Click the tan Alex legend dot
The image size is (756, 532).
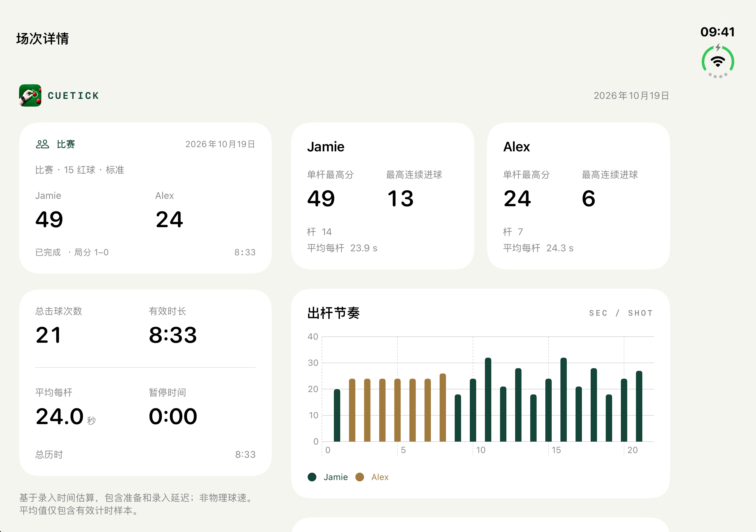click(x=360, y=477)
